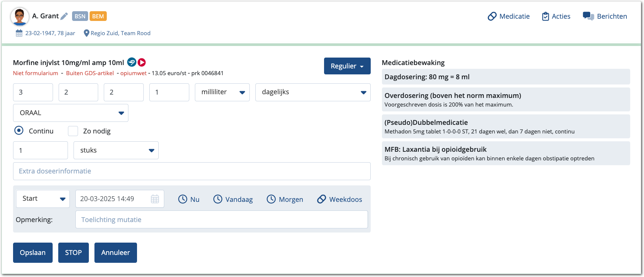
Task: Expand the Regulier dropdown
Action: click(347, 66)
